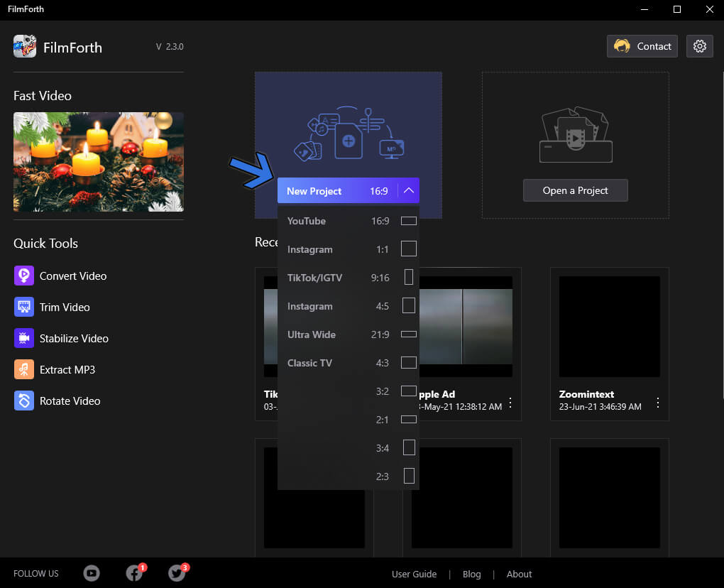Open the Blog link
The height and width of the screenshot is (588, 724).
pyautogui.click(x=472, y=574)
